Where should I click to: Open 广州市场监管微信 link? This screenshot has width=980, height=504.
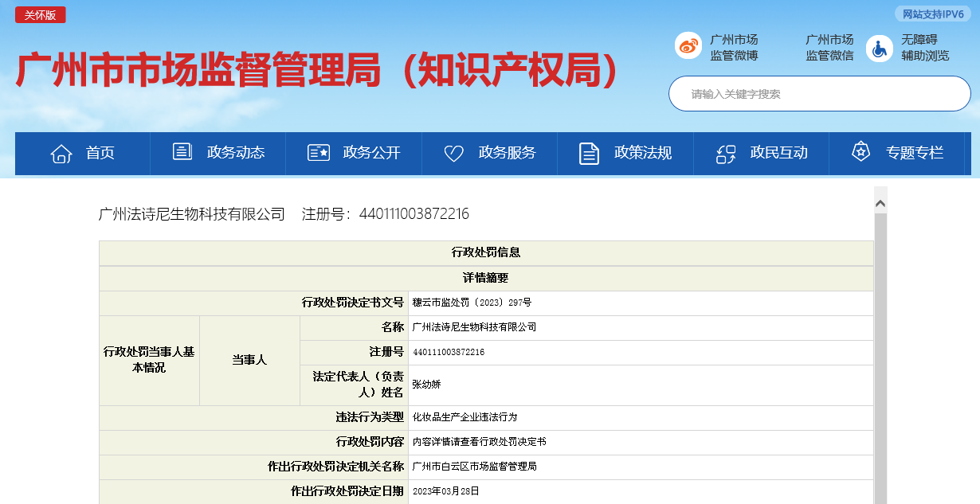click(829, 48)
